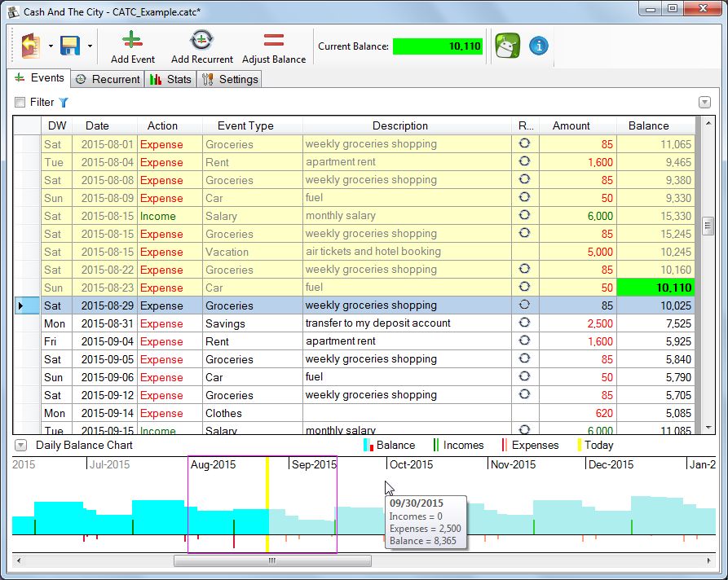Image resolution: width=728 pixels, height=580 pixels.
Task: Click the chart scrollbar left arrow
Action: [18, 560]
